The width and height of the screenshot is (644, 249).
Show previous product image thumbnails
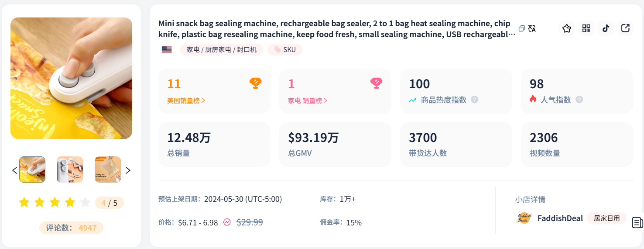point(15,170)
